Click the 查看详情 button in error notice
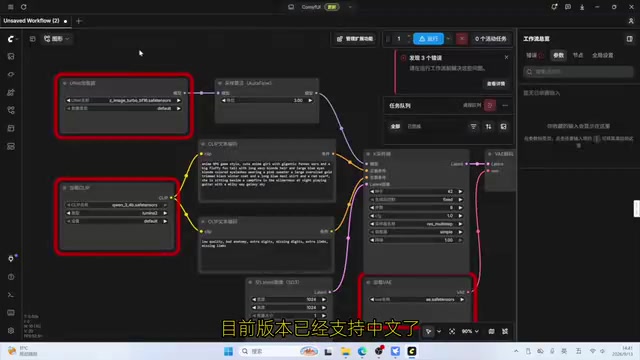The height and width of the screenshot is (360, 640). pos(496,84)
